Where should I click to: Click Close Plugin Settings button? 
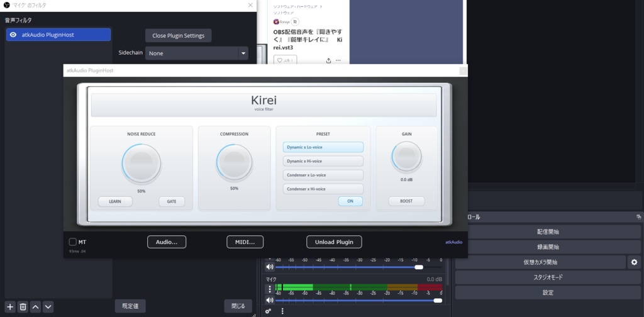178,36
